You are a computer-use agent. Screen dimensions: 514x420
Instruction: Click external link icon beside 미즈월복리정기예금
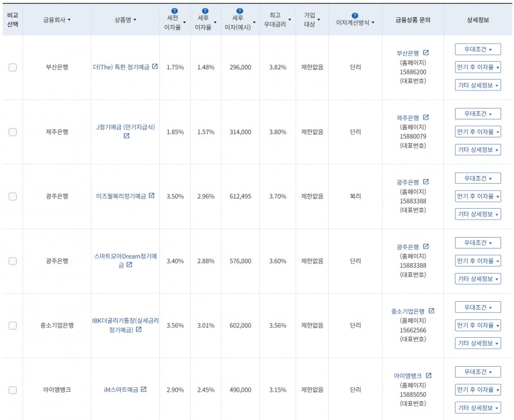(x=152, y=196)
